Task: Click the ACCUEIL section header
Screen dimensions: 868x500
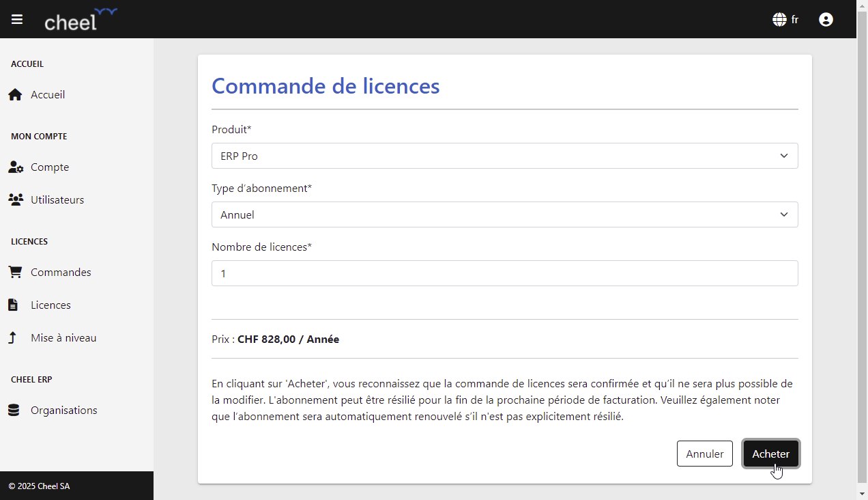Action: tap(27, 64)
